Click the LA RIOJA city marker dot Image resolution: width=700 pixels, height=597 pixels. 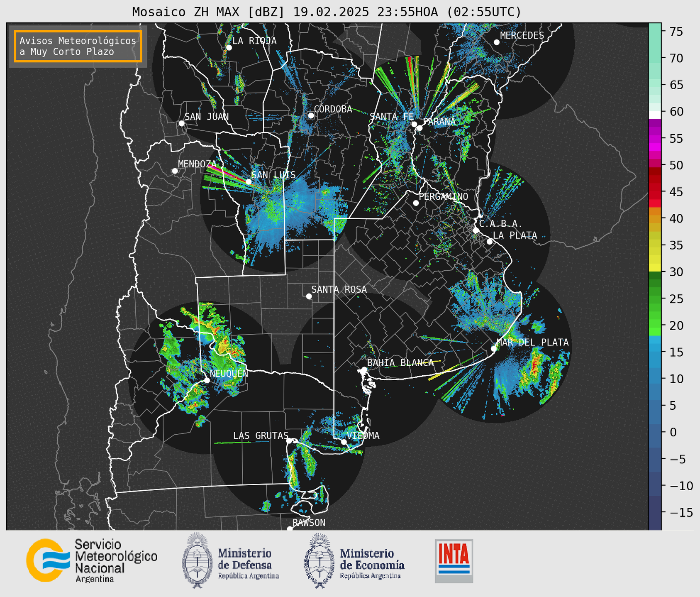tap(229, 48)
